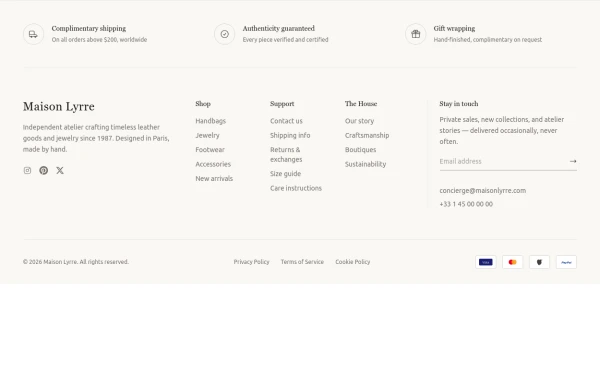This screenshot has height=384, width=600.
Task: Read Care instructions
Action: 296,188
